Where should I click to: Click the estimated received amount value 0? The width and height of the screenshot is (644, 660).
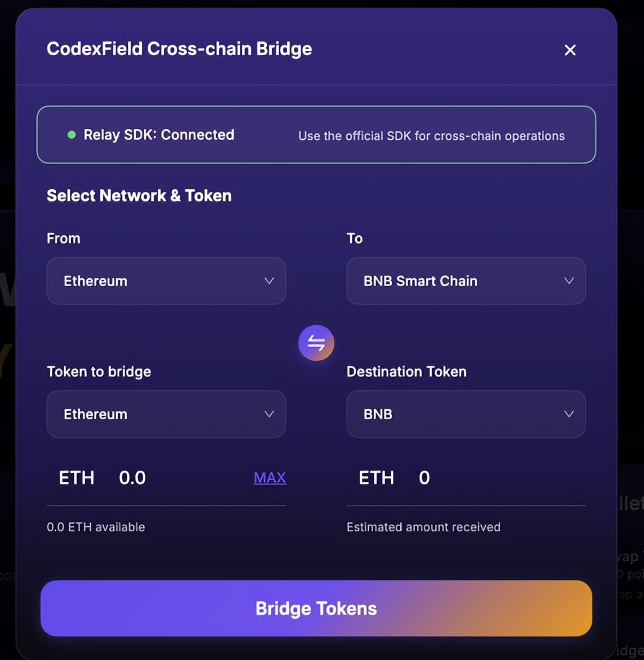[x=424, y=478]
